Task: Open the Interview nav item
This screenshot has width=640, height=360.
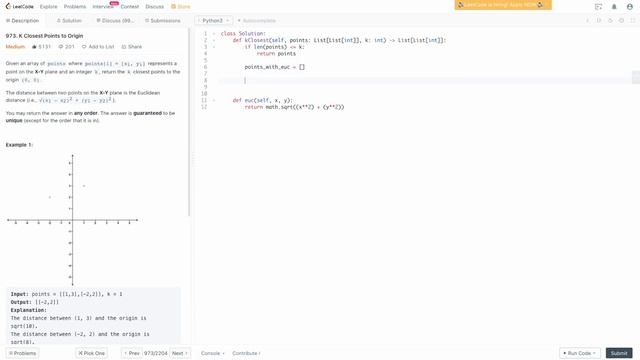Action: [x=103, y=7]
